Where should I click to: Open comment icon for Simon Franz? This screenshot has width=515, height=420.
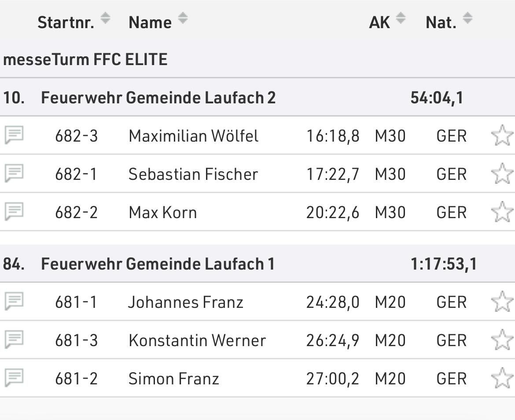tap(14, 378)
